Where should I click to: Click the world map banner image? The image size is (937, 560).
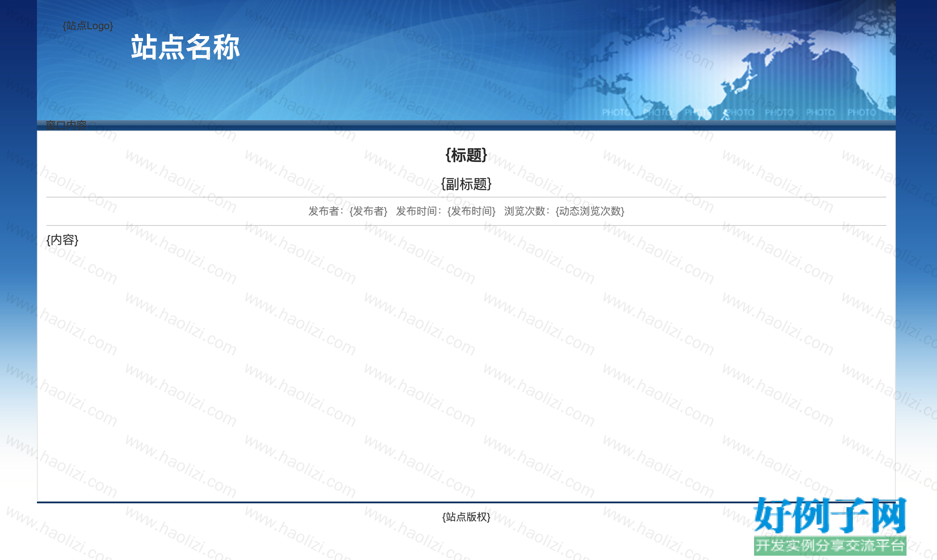pyautogui.click(x=466, y=60)
